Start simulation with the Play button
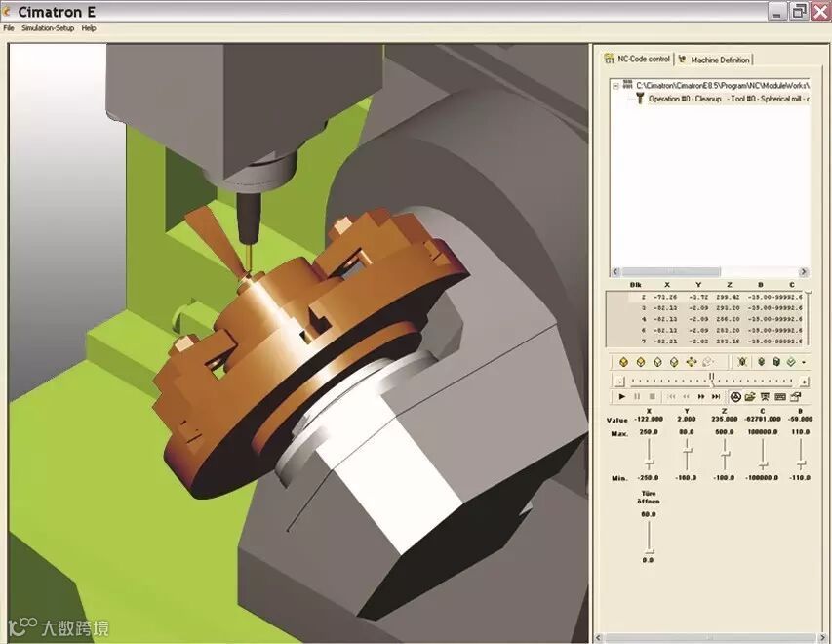Viewport: 832px width, 644px height. click(622, 396)
